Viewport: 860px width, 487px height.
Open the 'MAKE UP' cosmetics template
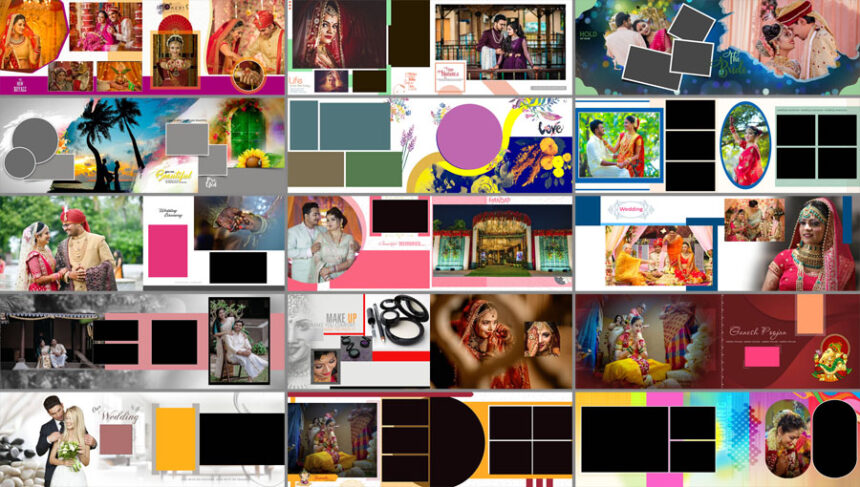point(430,341)
